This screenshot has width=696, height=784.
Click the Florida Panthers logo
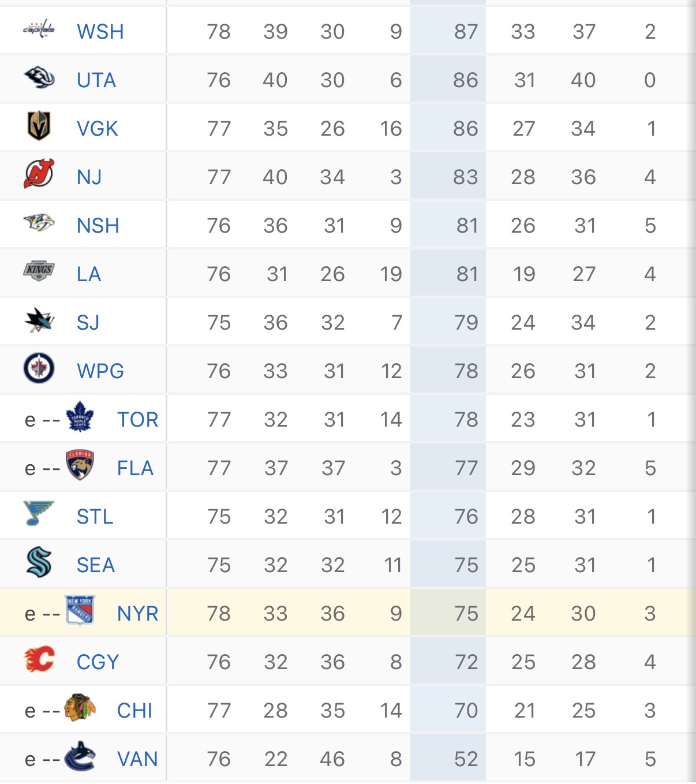(x=80, y=465)
